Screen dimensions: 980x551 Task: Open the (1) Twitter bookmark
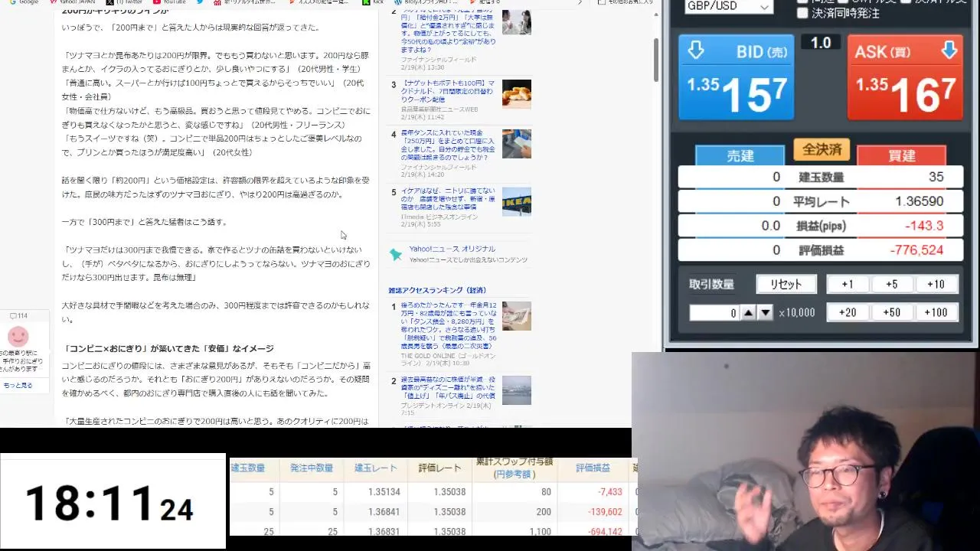(124, 2)
